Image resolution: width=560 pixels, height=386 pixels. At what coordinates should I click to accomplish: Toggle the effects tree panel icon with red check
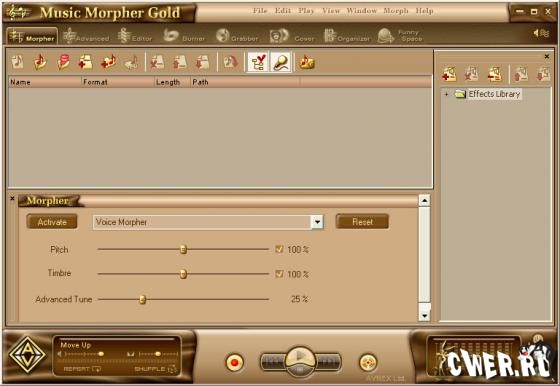258,62
